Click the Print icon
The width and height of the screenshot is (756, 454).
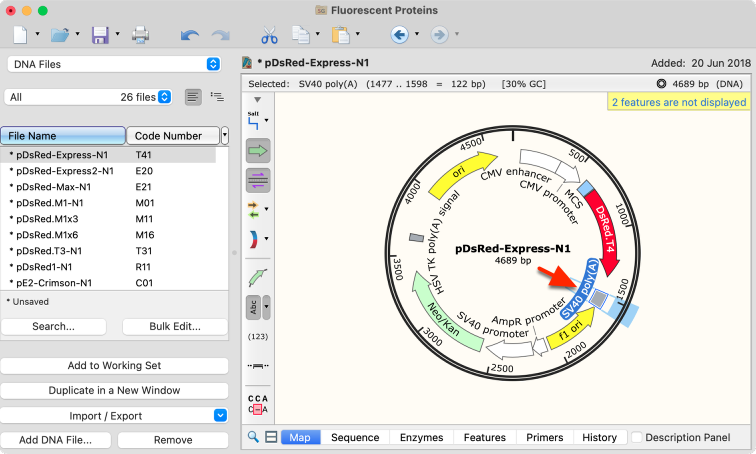(140, 35)
